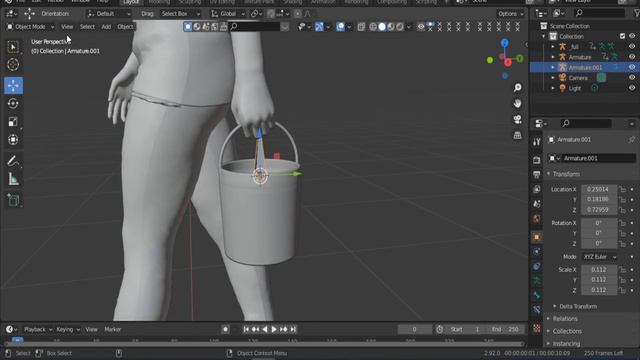Play the animation in reverse
The width and height of the screenshot is (640, 360).
click(265, 329)
